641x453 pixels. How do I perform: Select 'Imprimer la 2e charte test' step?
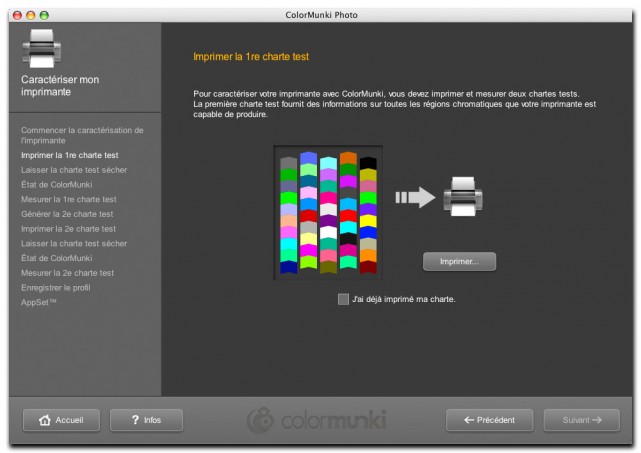[x=68, y=229]
